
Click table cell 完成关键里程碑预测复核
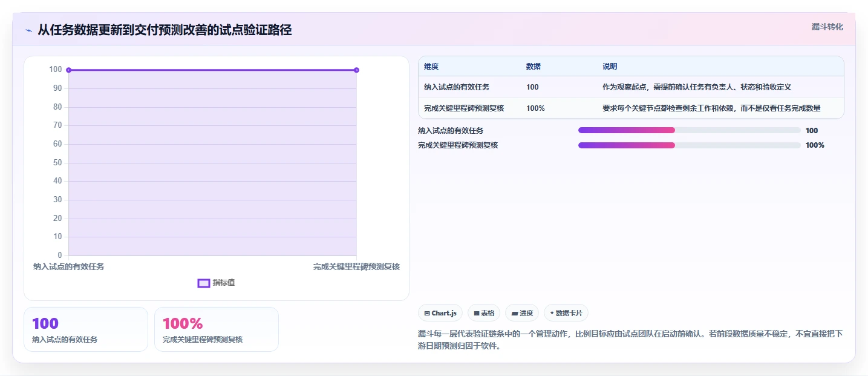pos(464,108)
